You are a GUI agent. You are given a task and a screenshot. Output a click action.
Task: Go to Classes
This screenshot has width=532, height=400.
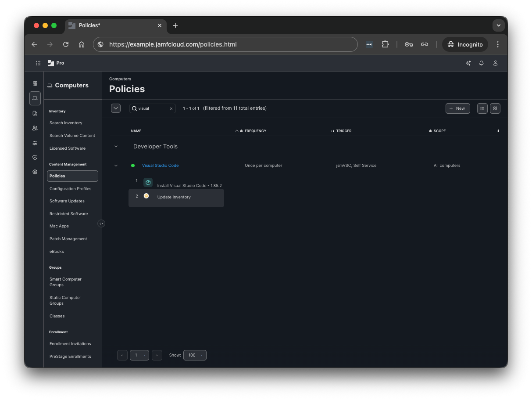pyautogui.click(x=57, y=316)
